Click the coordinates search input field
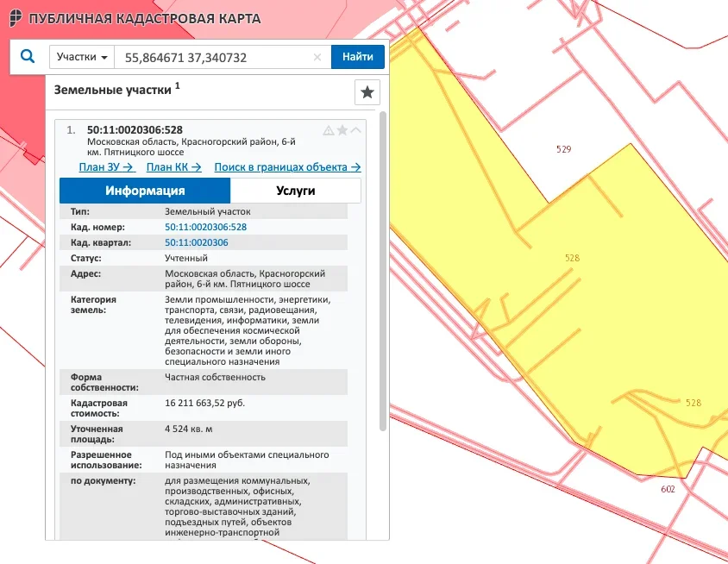Image resolution: width=728 pixels, height=564 pixels. click(x=216, y=58)
